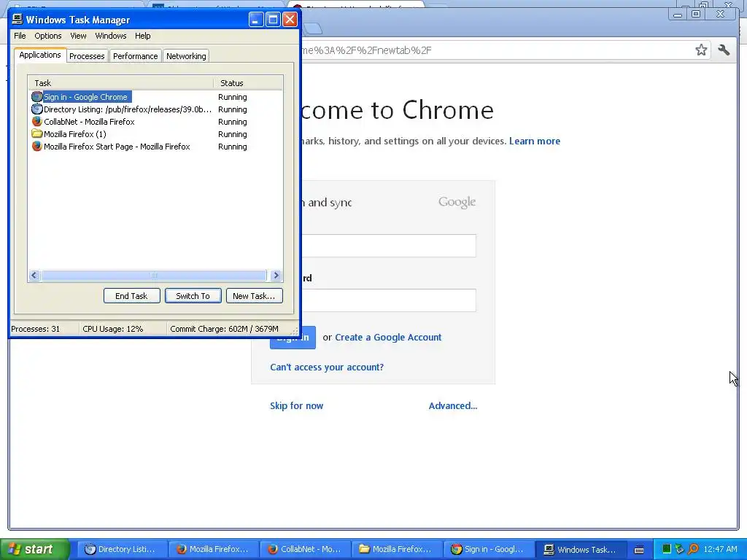This screenshot has height=560, width=747.
Task: Click Create a Google Account link
Action: click(388, 337)
